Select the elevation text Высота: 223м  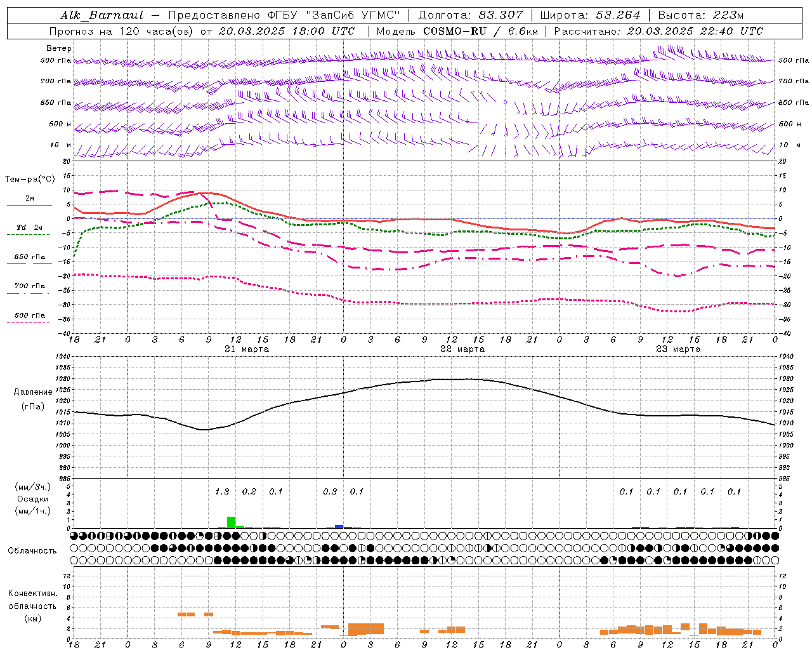point(700,15)
